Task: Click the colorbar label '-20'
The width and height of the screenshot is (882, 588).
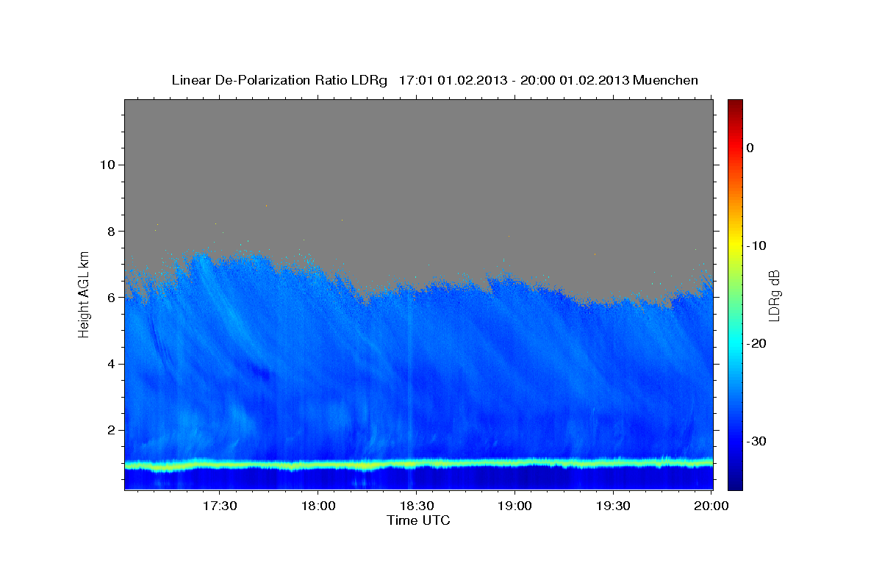Action: tap(758, 343)
